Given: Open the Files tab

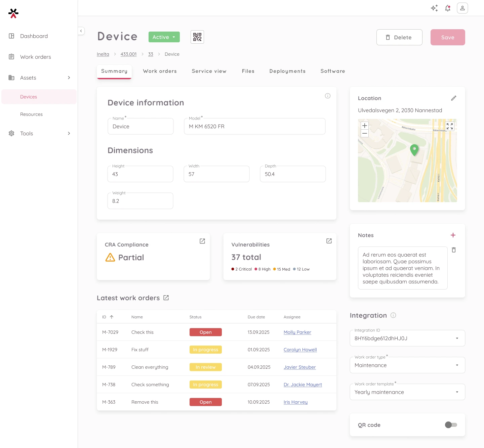Looking at the screenshot, I should click(x=248, y=71).
